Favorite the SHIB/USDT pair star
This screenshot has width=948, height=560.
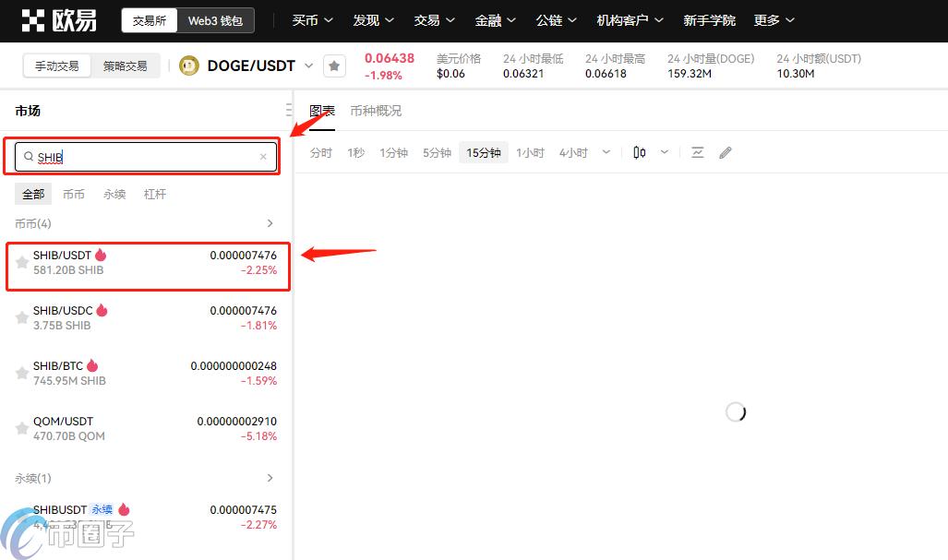pyautogui.click(x=22, y=262)
